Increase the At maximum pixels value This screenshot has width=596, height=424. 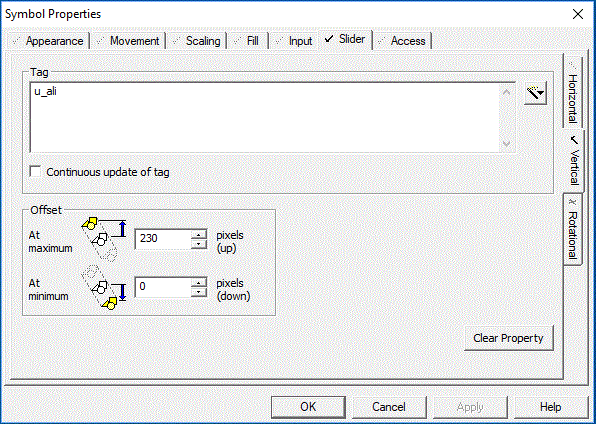[x=199, y=234]
